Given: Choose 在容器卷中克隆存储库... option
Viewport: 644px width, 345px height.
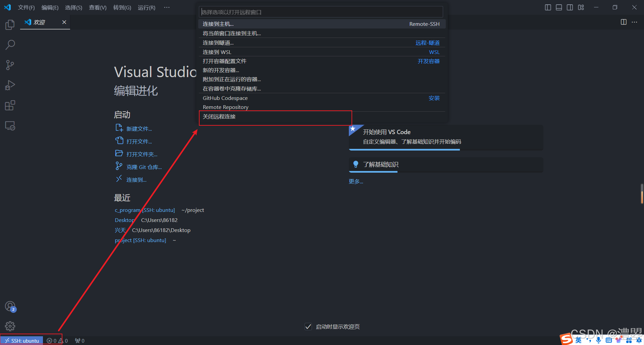Looking at the screenshot, I should (x=322, y=89).
